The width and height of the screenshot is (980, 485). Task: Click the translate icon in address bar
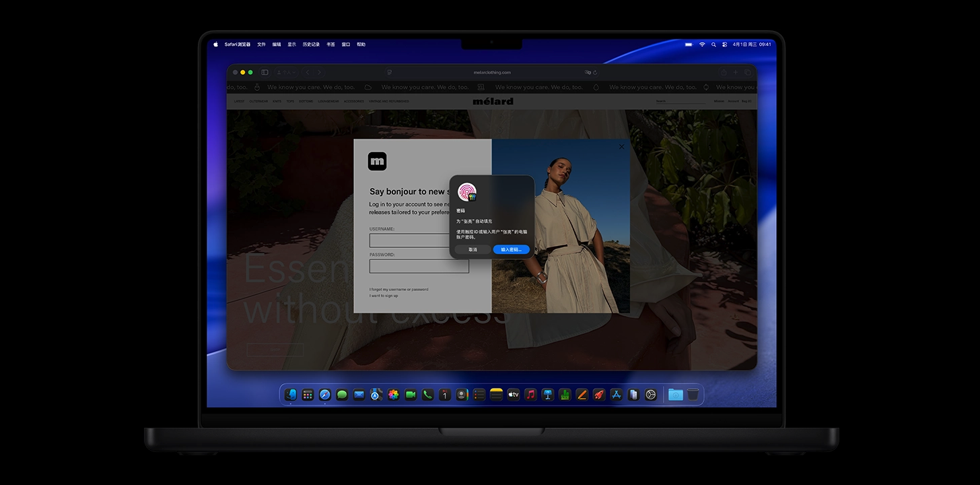click(x=587, y=72)
